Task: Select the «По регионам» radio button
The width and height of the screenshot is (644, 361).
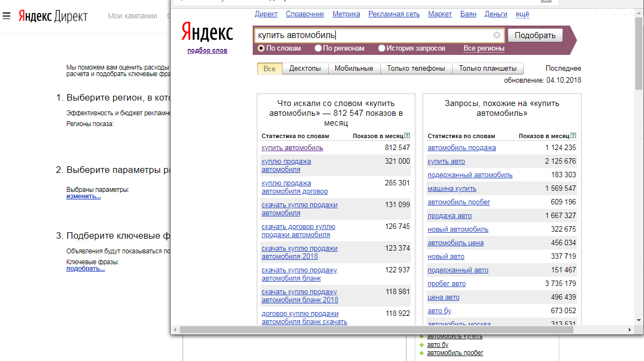Action: pos(318,48)
